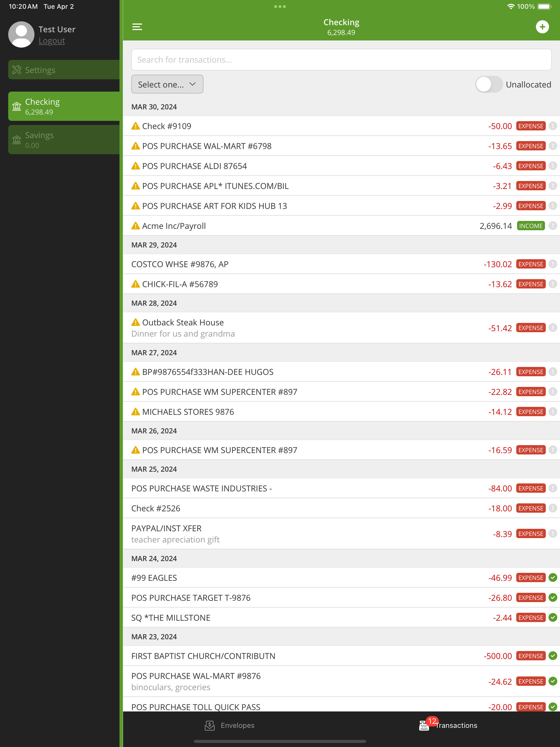Click the MAR 30, 2024 date header
This screenshot has width=560, height=747.
click(x=154, y=107)
